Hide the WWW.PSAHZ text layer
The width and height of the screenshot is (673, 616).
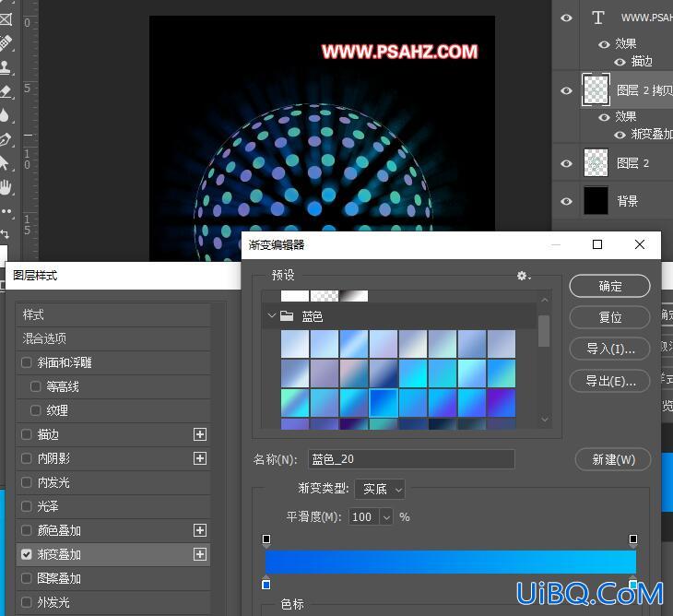(567, 18)
